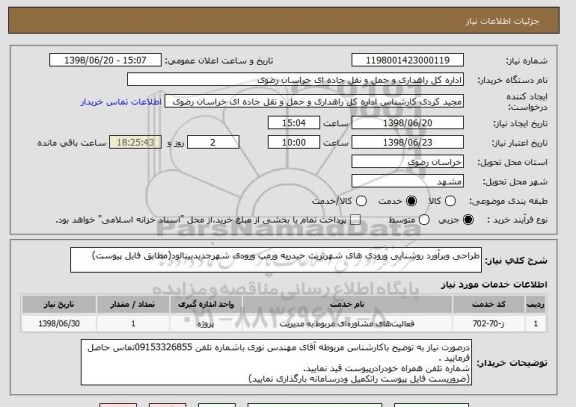Click the validity date field 1398/06/23
Viewport: 576px width, 407px height.
407,142
